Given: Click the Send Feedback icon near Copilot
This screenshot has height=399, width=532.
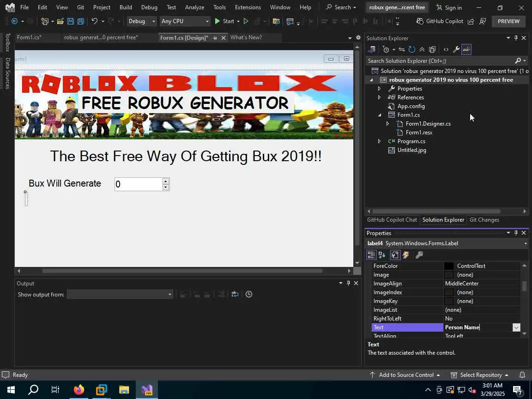Looking at the screenshot, I should pyautogui.click(x=483, y=21).
